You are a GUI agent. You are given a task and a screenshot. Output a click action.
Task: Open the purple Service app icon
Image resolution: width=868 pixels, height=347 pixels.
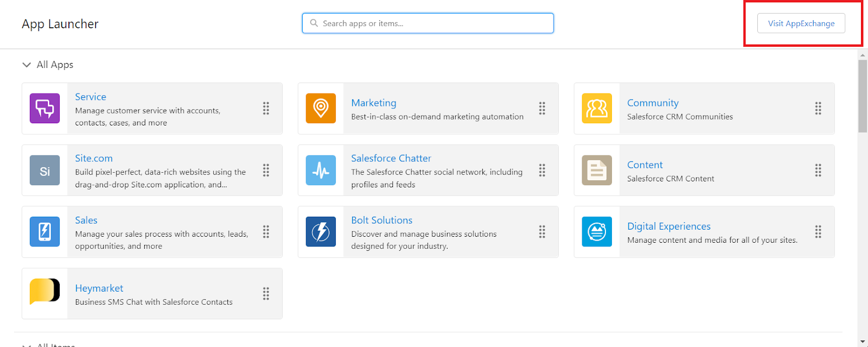(x=44, y=109)
